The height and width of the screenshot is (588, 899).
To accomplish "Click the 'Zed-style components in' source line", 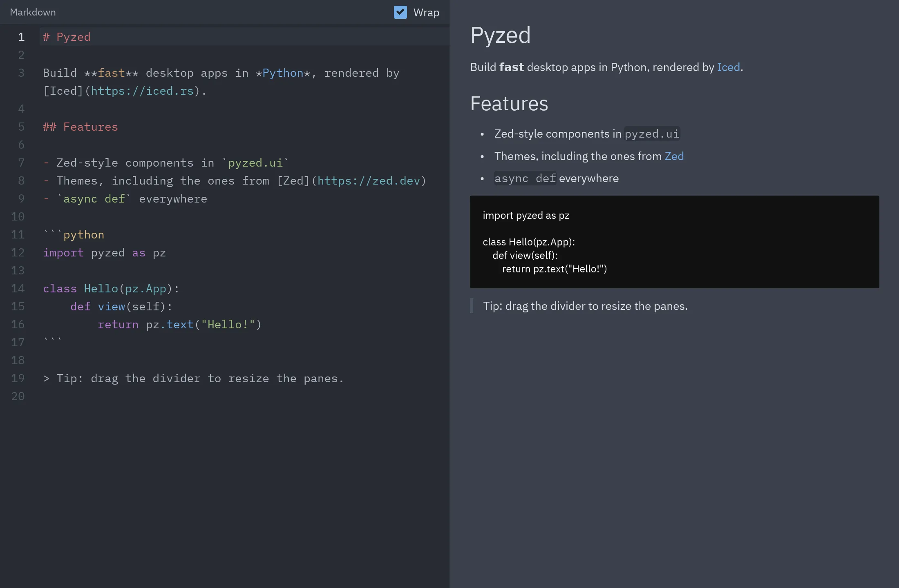I will [166, 163].
